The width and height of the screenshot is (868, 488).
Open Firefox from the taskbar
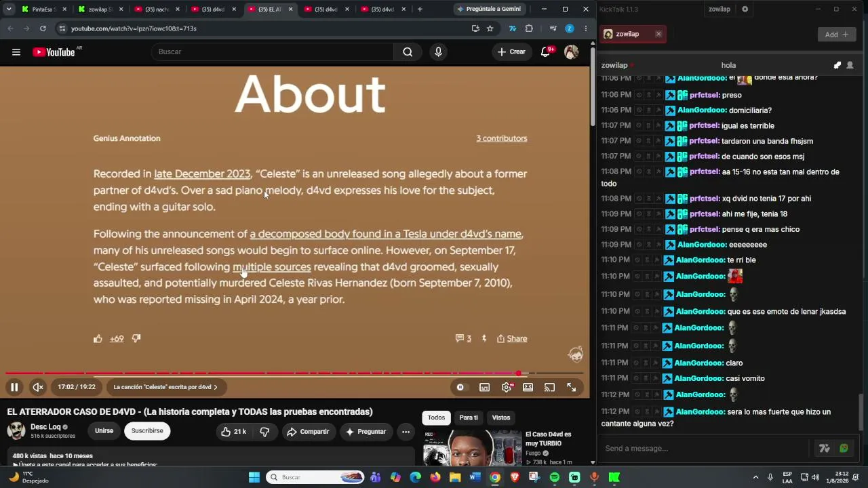[x=435, y=478]
